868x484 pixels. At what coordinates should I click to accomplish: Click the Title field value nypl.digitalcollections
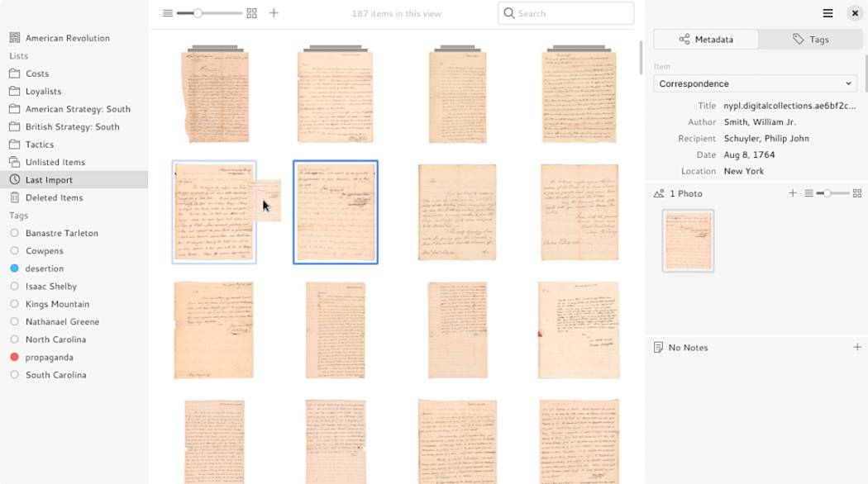[789, 105]
